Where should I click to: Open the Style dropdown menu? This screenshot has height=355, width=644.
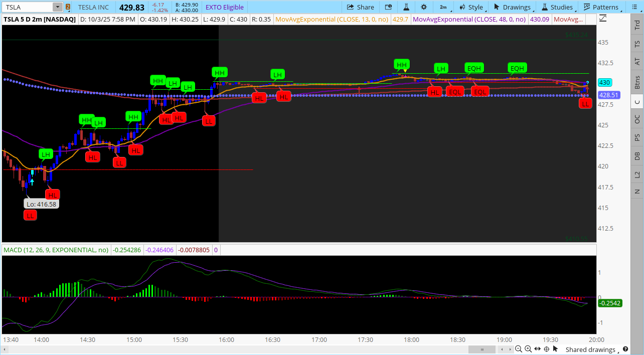[471, 7]
